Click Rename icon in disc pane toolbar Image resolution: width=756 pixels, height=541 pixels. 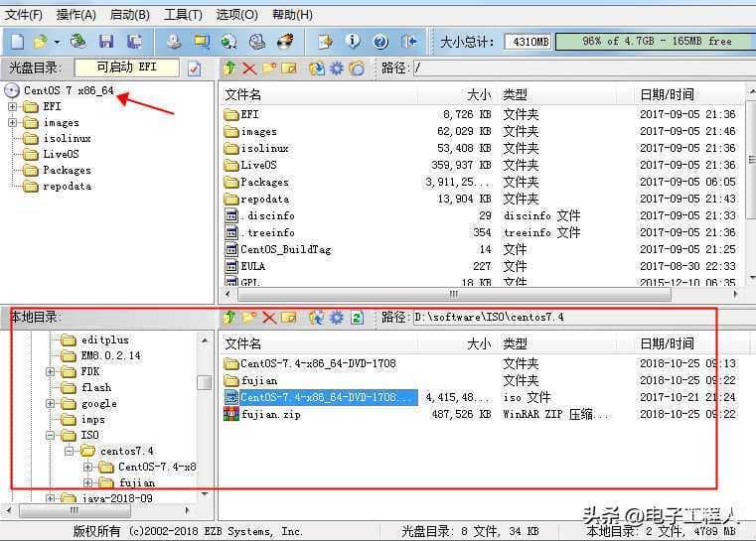tap(288, 68)
